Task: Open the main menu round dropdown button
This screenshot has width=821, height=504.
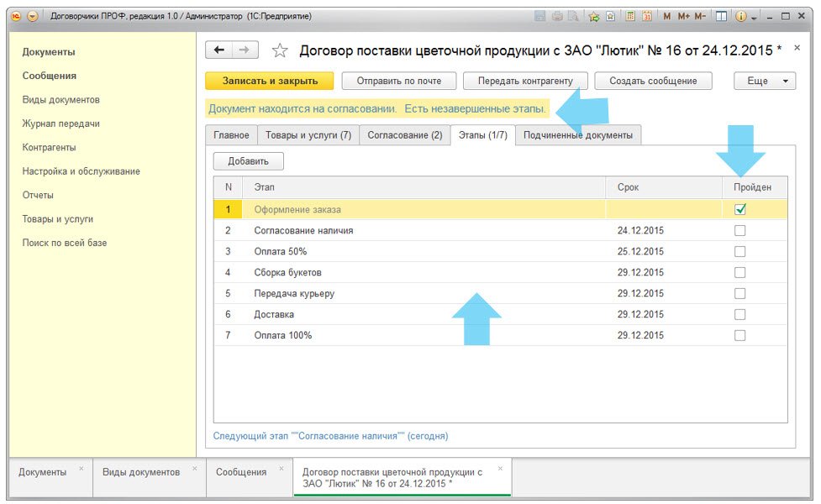Action: (33, 16)
